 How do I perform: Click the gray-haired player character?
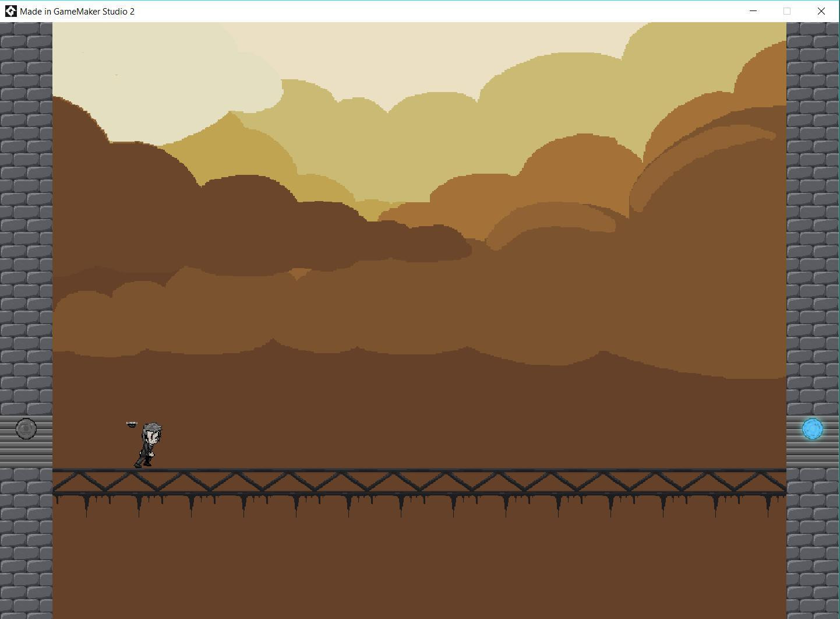coord(149,445)
